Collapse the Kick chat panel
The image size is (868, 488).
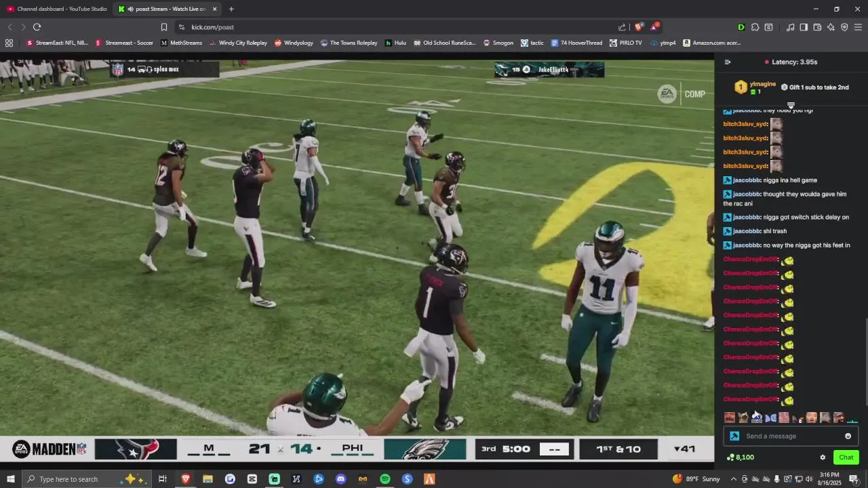(x=728, y=62)
